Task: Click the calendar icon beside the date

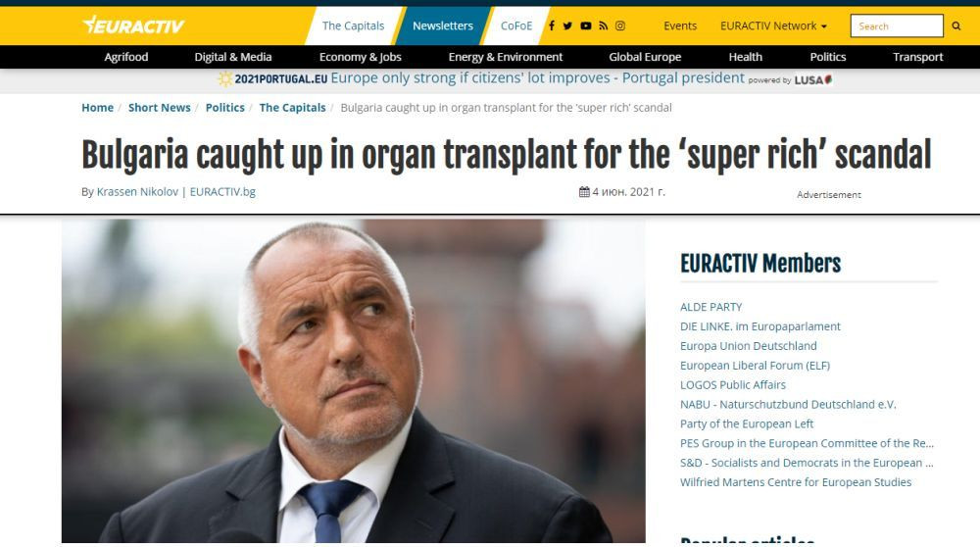Action: [584, 192]
